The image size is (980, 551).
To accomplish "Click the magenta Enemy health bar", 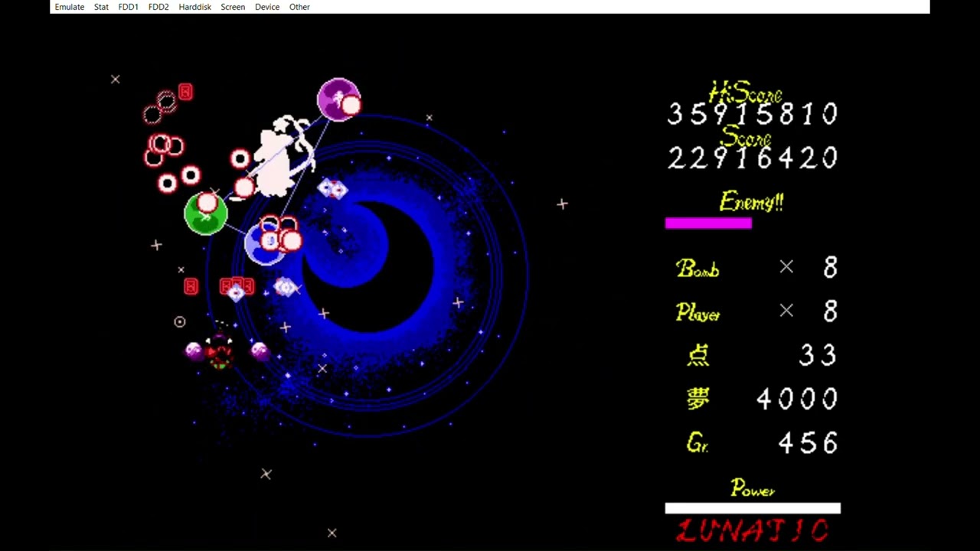I will pyautogui.click(x=708, y=223).
